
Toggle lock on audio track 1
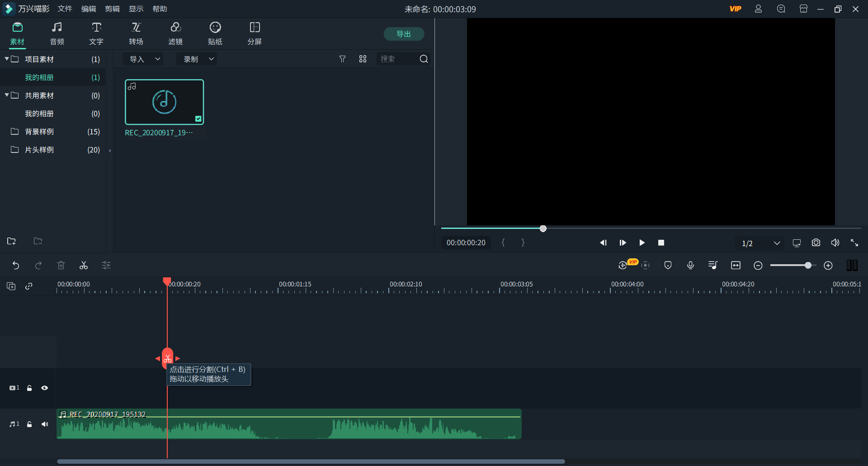click(29, 424)
